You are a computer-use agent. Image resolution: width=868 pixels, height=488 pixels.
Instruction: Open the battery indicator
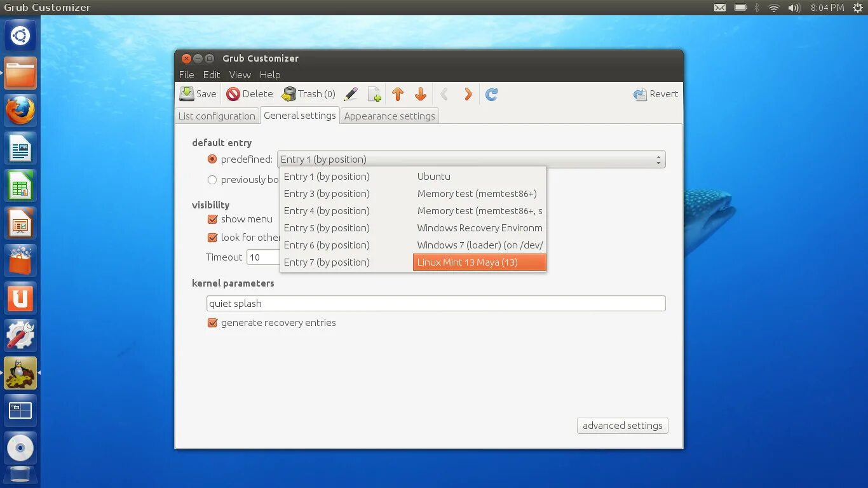pos(740,8)
